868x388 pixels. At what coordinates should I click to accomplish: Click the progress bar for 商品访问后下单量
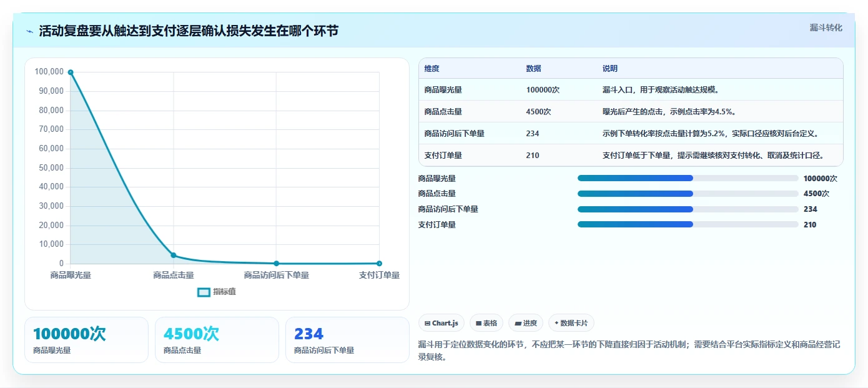pos(688,209)
